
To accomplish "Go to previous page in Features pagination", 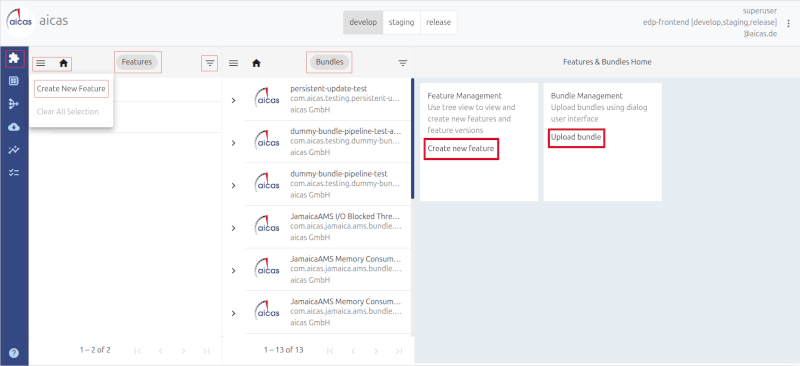I will (160, 351).
